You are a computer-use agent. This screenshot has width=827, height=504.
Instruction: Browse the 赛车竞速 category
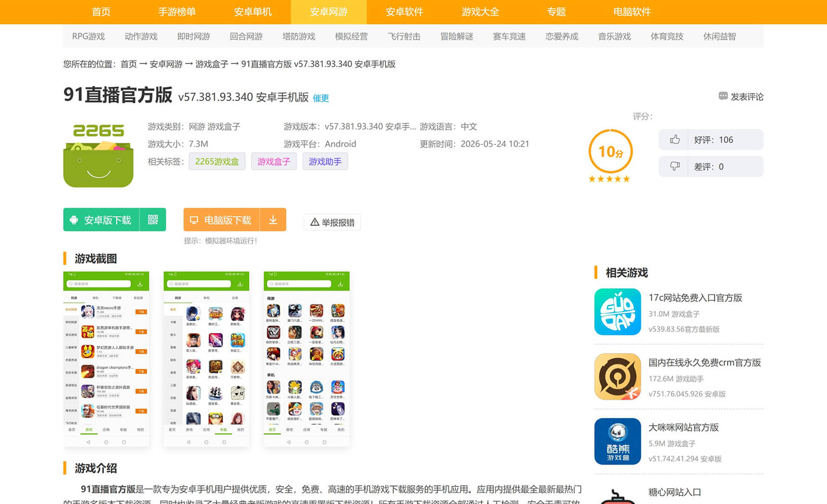tap(509, 37)
